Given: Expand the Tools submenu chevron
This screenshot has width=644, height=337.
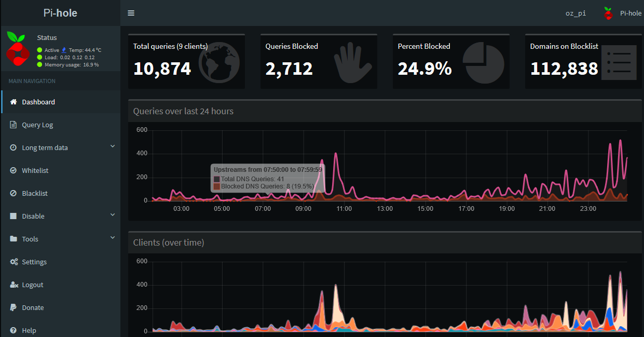Looking at the screenshot, I should [113, 238].
